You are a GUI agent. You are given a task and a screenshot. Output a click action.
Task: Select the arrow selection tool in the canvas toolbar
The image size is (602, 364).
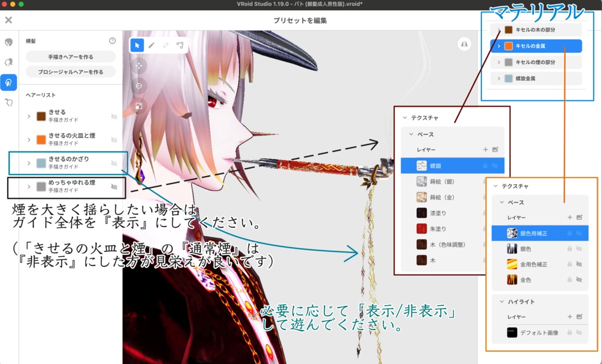pyautogui.click(x=137, y=45)
